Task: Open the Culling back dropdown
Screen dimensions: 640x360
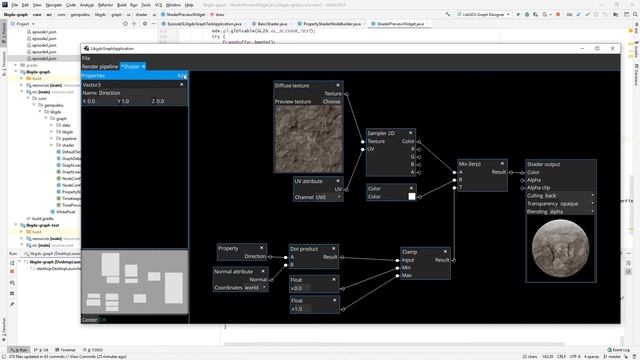Action: tap(560, 196)
